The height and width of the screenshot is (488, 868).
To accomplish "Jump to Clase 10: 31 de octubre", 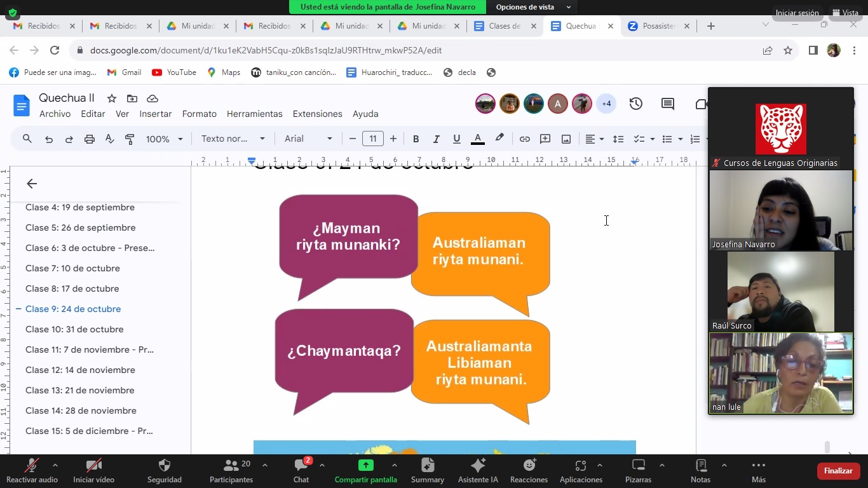I will click(74, 329).
